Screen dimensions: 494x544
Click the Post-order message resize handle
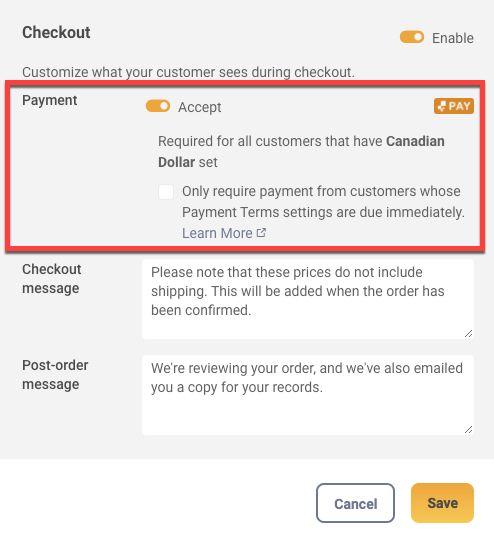(x=468, y=430)
